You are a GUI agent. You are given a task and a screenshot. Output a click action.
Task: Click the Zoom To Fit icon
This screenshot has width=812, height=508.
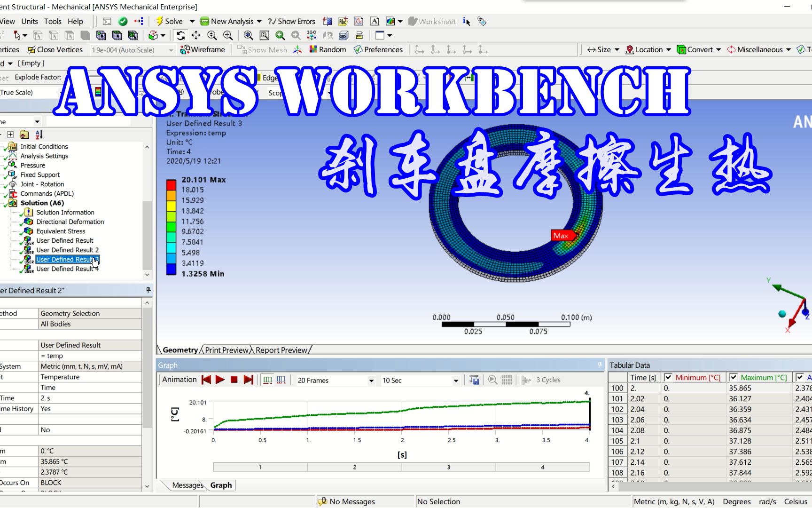(249, 35)
